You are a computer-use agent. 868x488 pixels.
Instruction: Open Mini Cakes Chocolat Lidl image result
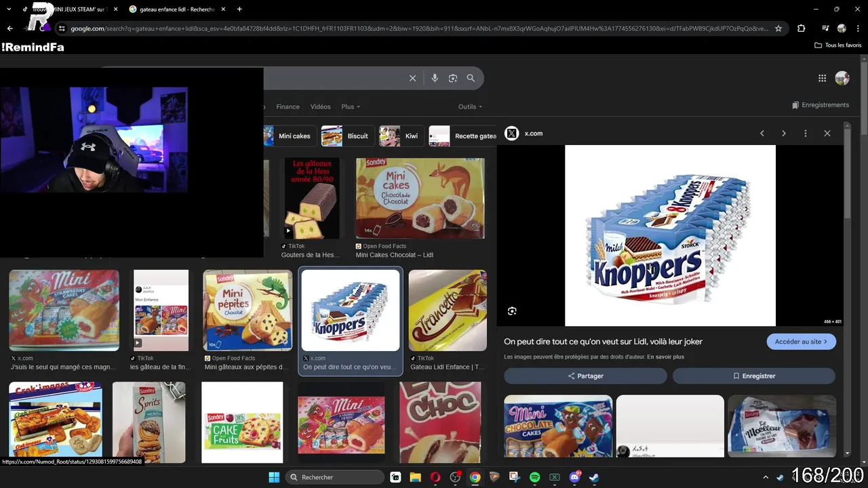pyautogui.click(x=420, y=198)
